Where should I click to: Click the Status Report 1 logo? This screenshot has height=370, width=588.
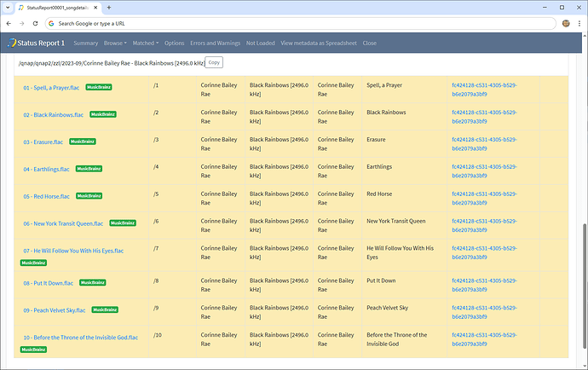[36, 43]
